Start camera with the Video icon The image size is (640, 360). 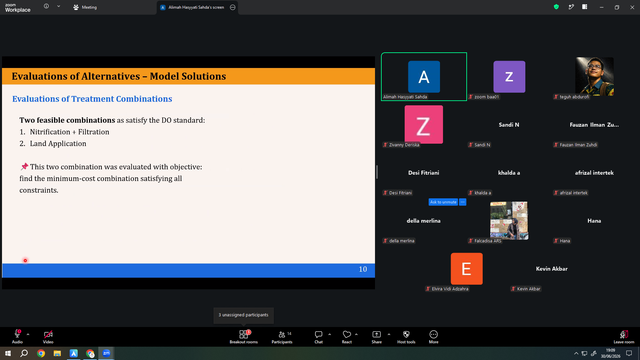(48, 335)
